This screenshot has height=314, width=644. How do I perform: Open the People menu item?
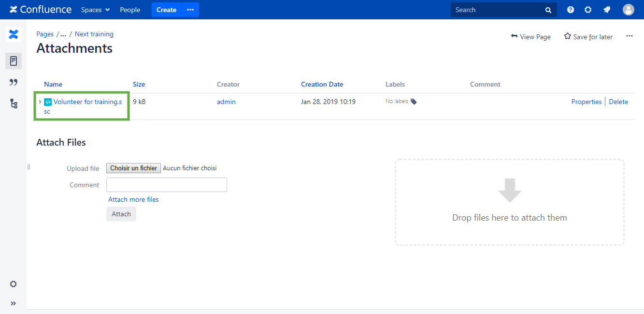tap(130, 10)
